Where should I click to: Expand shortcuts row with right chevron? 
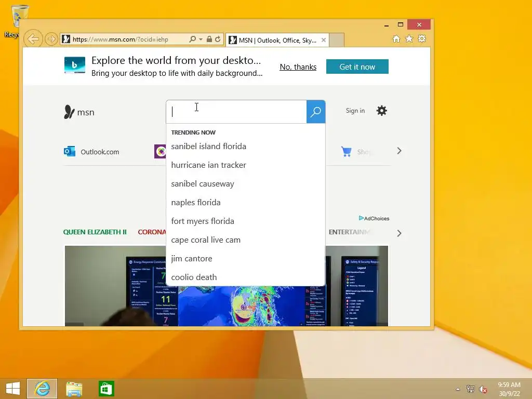399,151
